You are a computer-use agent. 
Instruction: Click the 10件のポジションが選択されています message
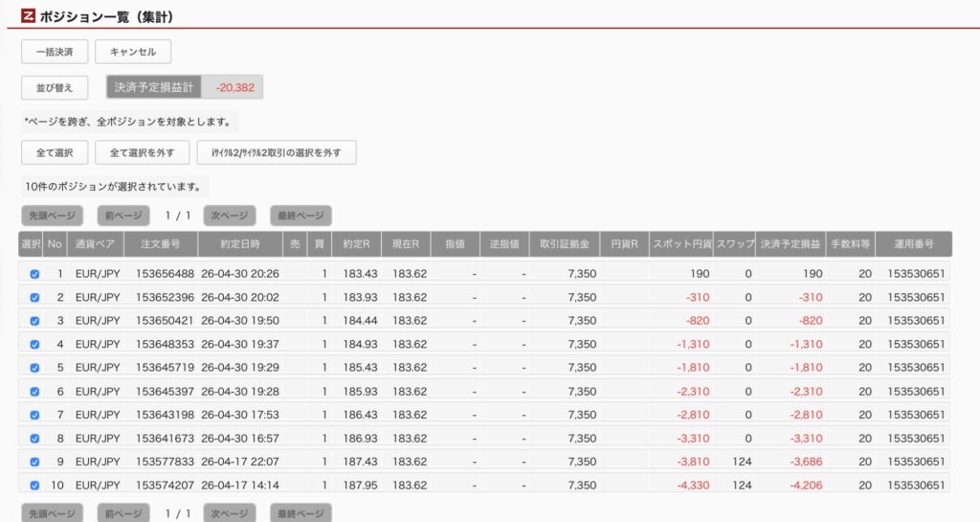tap(113, 187)
